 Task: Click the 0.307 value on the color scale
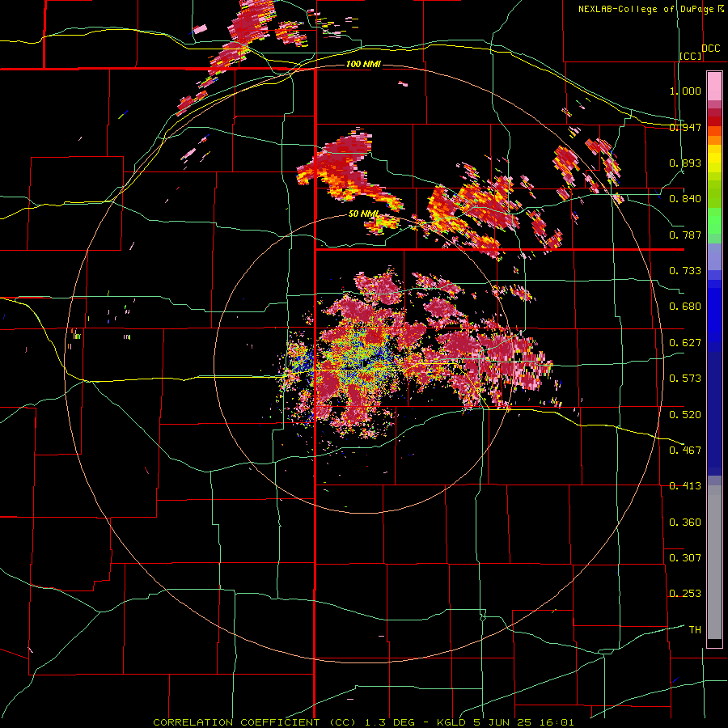(685, 557)
